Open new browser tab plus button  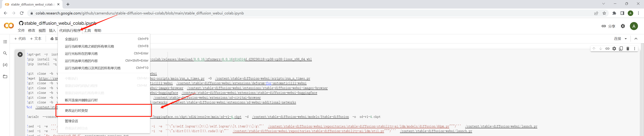68,4
